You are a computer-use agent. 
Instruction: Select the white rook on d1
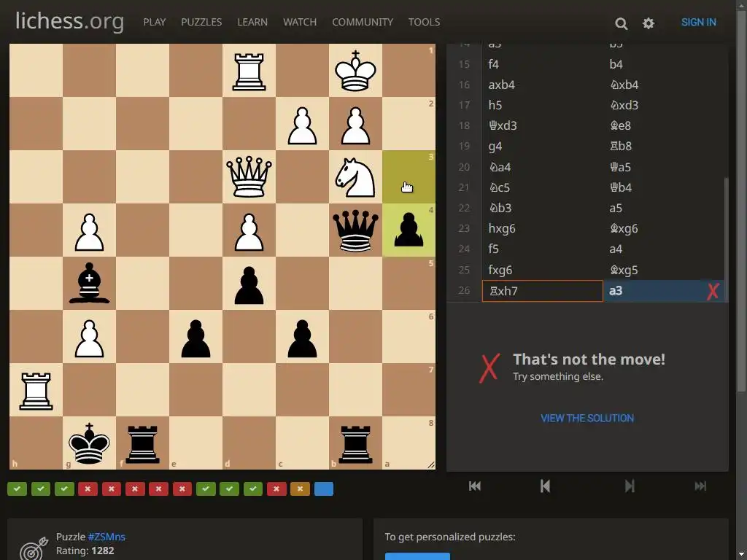249,71
